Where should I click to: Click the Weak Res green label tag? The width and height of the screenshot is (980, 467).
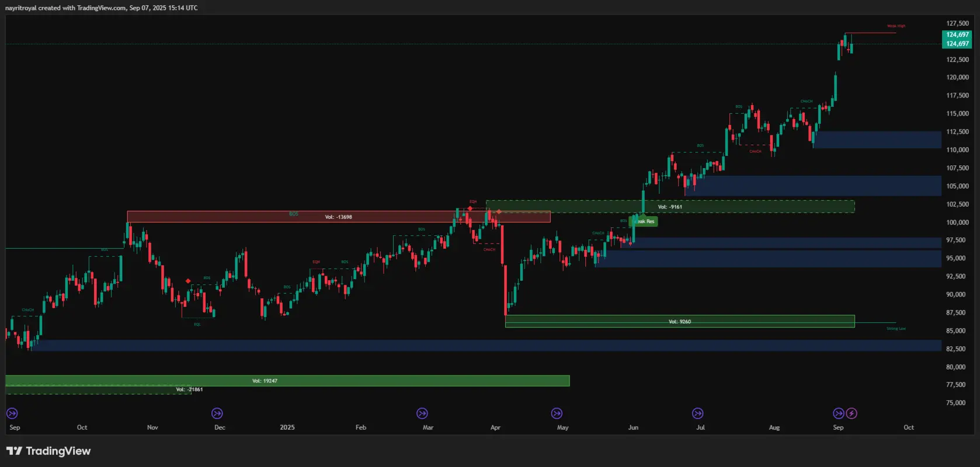pyautogui.click(x=644, y=221)
